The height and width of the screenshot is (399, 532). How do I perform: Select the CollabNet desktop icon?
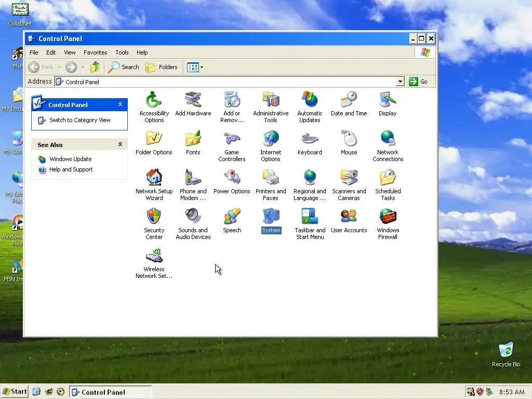[x=20, y=14]
